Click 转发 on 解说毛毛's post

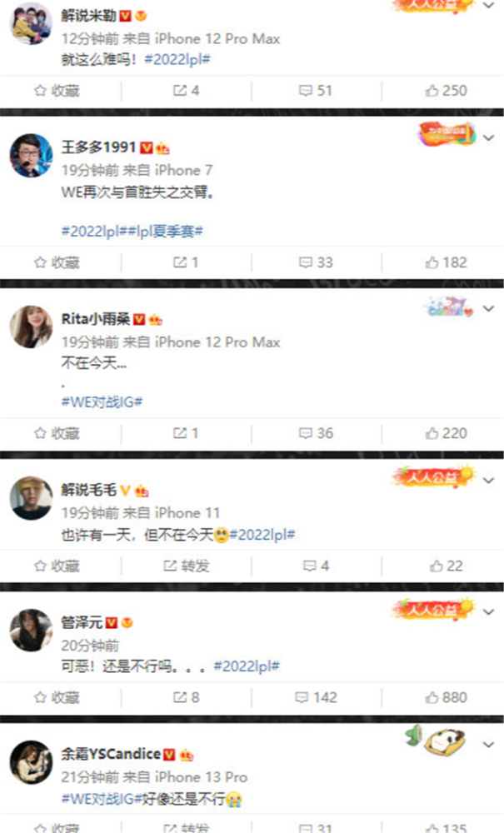187,566
